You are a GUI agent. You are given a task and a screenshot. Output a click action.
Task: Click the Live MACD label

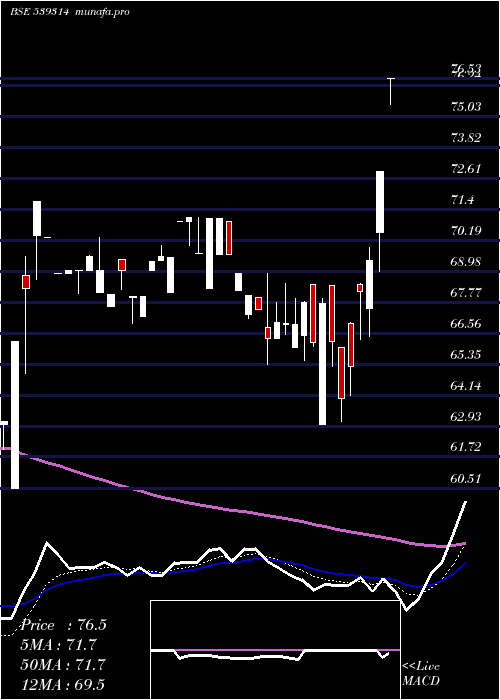click(x=421, y=674)
